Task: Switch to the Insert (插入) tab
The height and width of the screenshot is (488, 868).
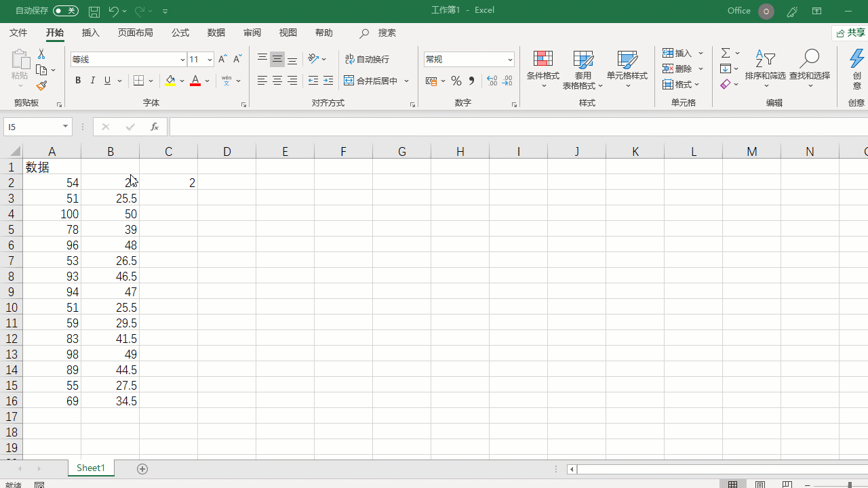Action: pyautogui.click(x=90, y=33)
